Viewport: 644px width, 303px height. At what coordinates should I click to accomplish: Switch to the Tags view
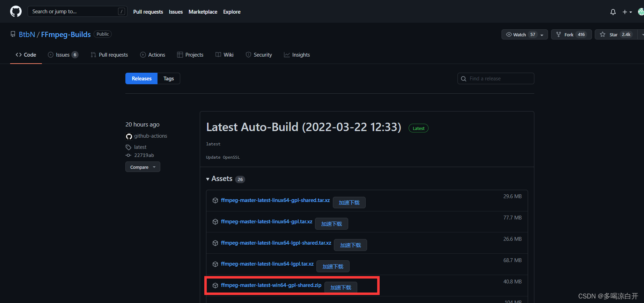point(169,79)
